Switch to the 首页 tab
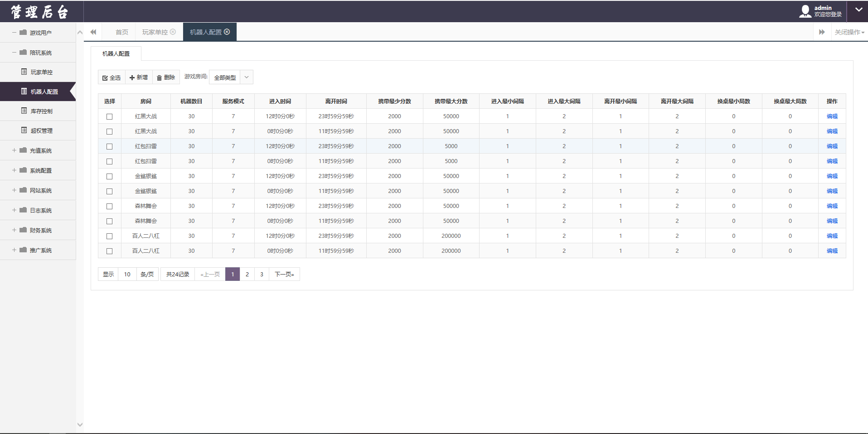 coord(121,32)
